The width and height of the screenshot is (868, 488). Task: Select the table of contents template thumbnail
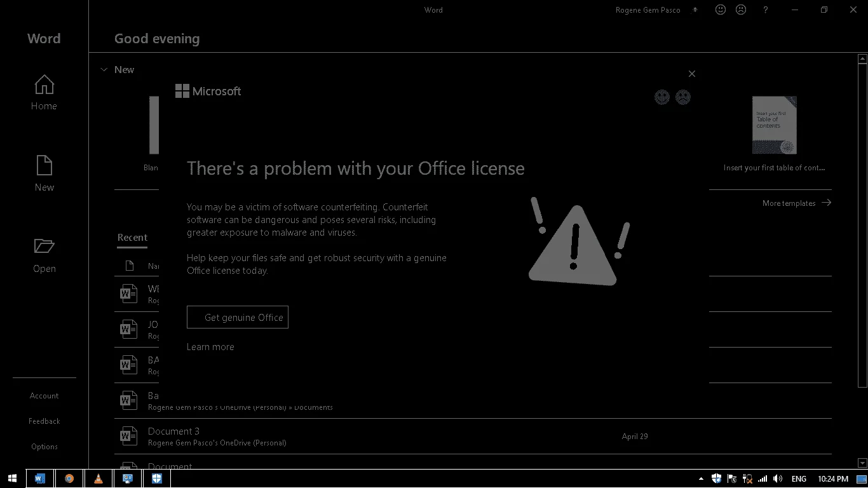(x=775, y=125)
